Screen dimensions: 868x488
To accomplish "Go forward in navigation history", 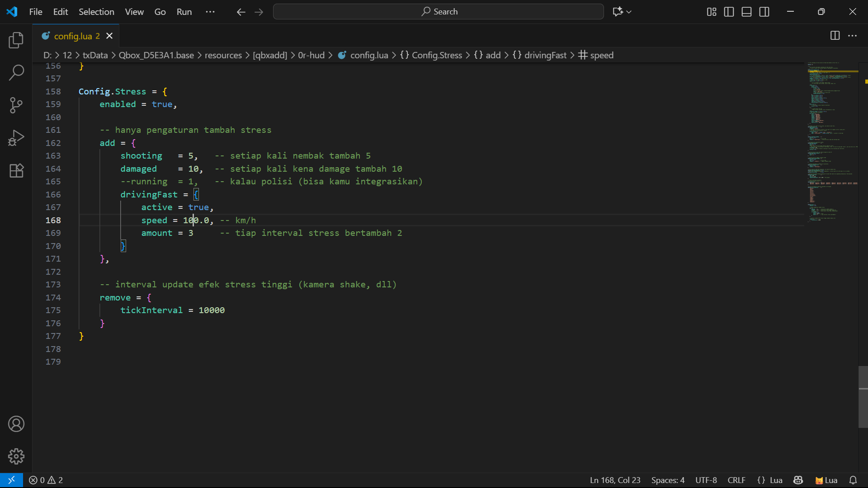I will 259,12.
